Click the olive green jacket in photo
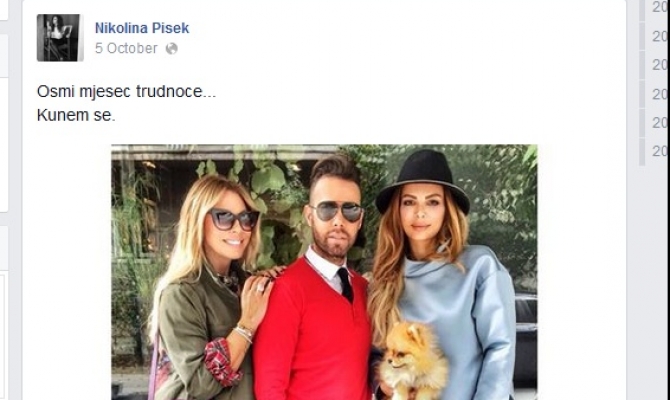 click(200, 333)
